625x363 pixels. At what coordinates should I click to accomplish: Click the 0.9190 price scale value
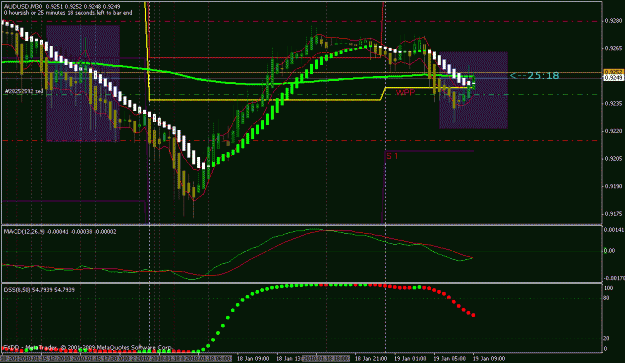[x=613, y=186]
